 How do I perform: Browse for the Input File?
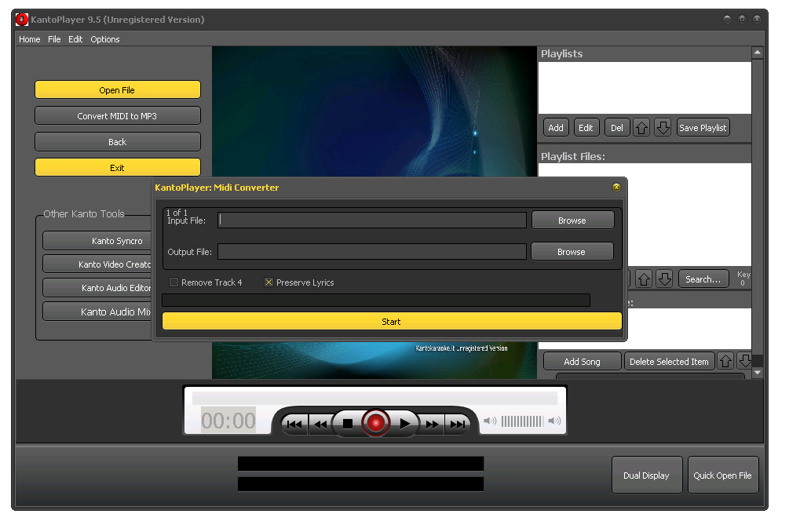[x=572, y=220]
